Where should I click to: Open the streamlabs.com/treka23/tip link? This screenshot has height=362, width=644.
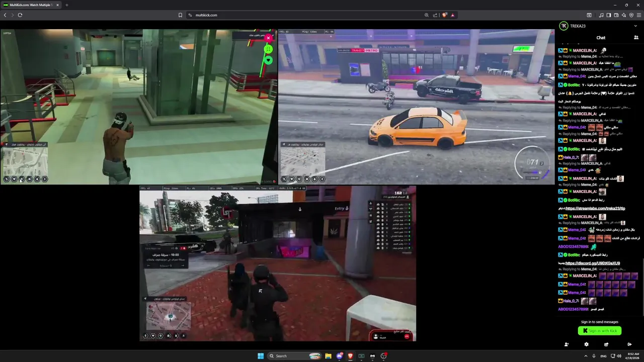pos(595,208)
